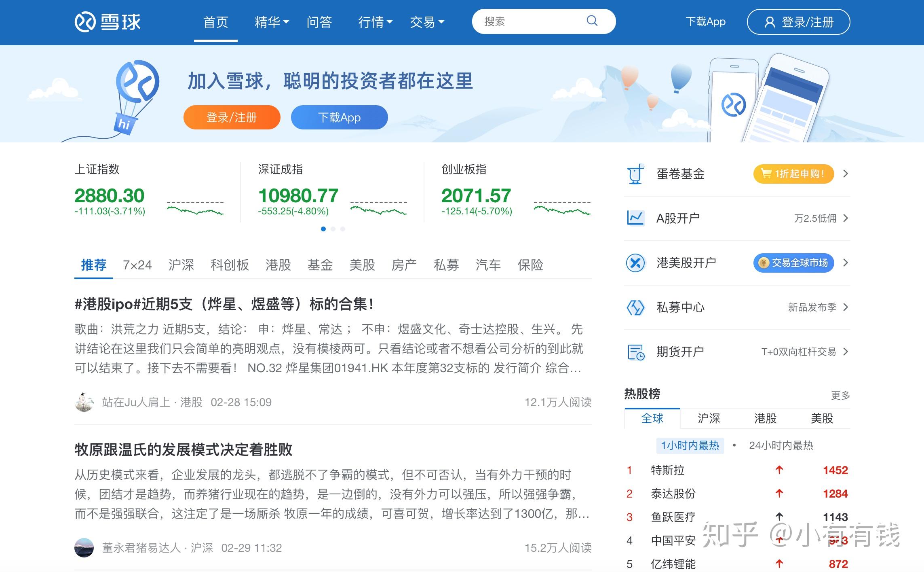Switch to the 汽车 feed tab
924x572 pixels.
[x=488, y=265]
